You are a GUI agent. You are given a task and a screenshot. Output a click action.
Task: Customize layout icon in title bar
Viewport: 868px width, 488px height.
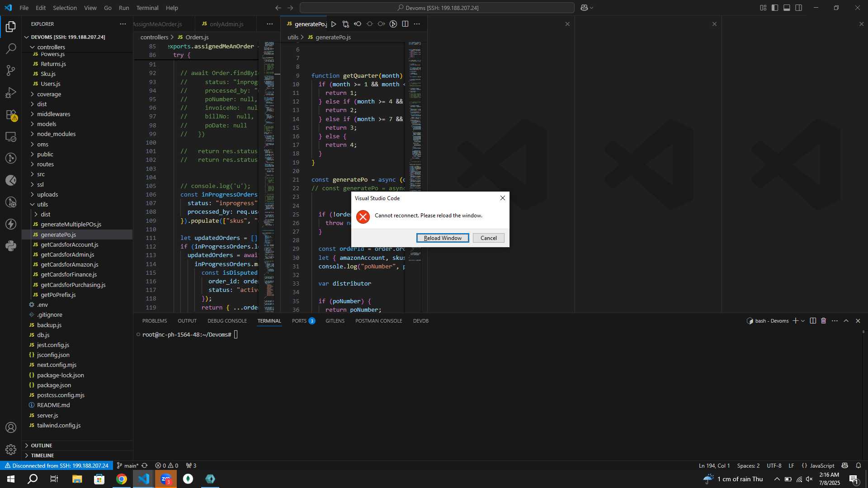coord(763,8)
